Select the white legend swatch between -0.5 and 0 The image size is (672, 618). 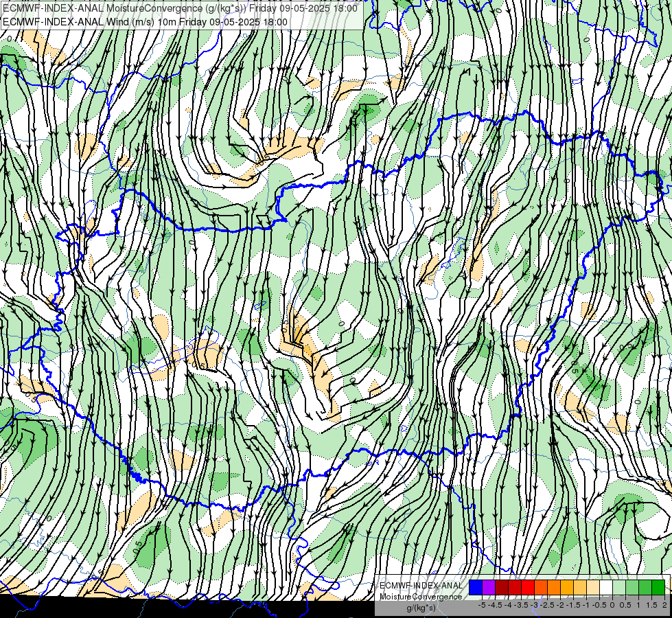[606, 587]
